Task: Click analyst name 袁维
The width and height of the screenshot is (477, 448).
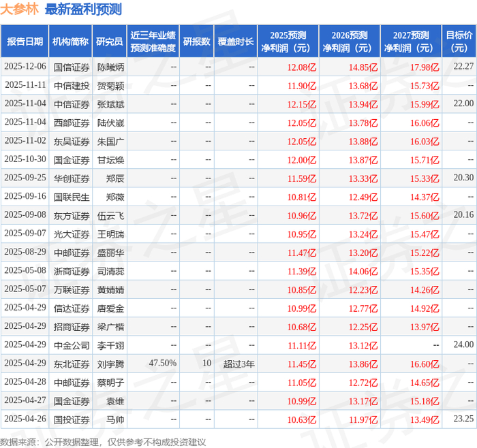Action: coord(115,401)
